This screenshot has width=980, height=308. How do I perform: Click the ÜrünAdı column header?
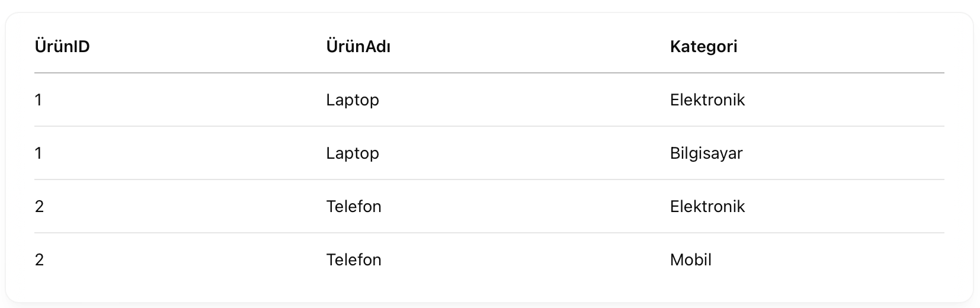[x=358, y=46]
